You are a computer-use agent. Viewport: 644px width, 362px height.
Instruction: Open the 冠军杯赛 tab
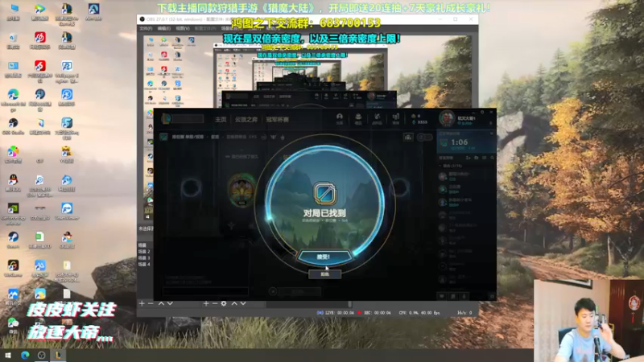277,119
